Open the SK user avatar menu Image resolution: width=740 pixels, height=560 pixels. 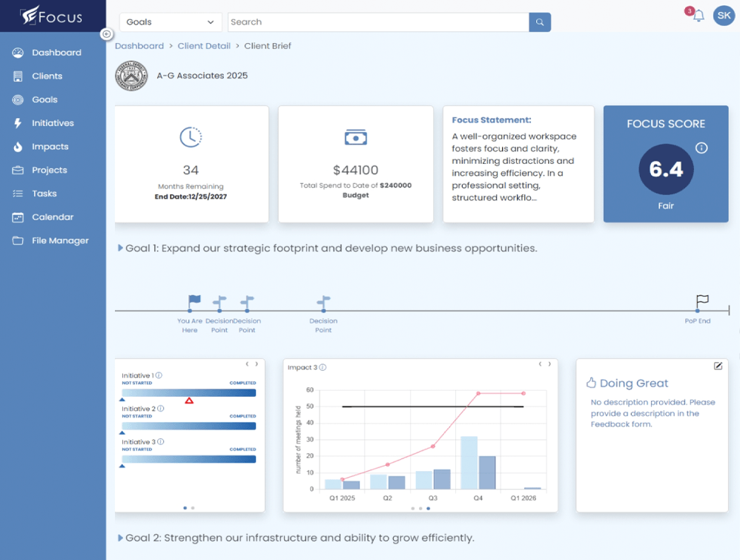724,16
